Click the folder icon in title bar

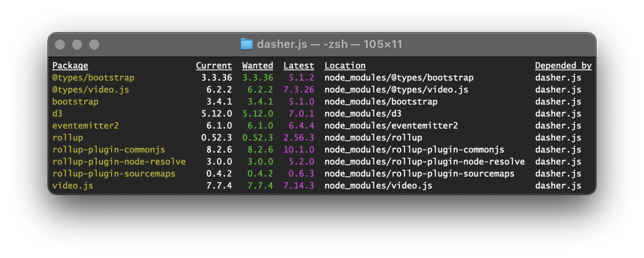pos(246,44)
